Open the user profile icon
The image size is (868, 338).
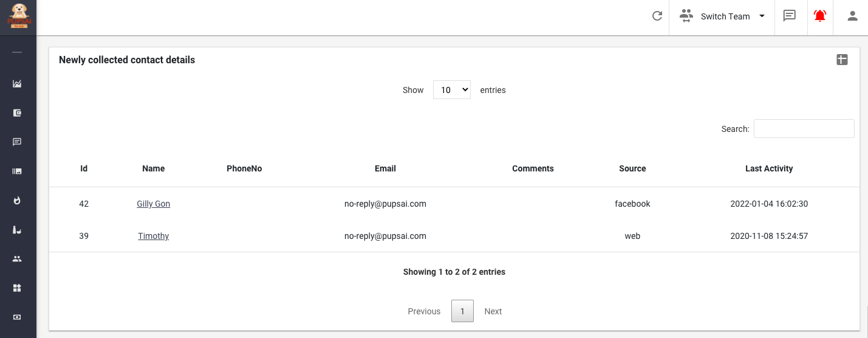852,16
